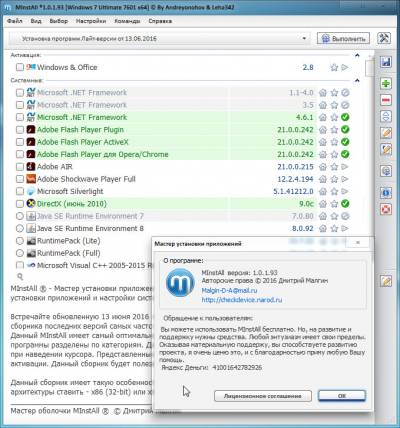Click green check icon in DirectX row
The width and height of the screenshot is (400, 428).
(345, 204)
